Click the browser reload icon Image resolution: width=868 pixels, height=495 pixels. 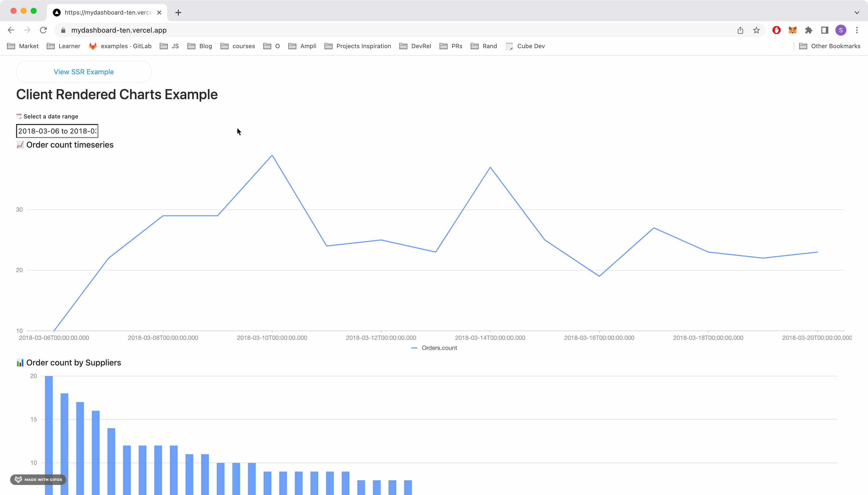[x=43, y=30]
